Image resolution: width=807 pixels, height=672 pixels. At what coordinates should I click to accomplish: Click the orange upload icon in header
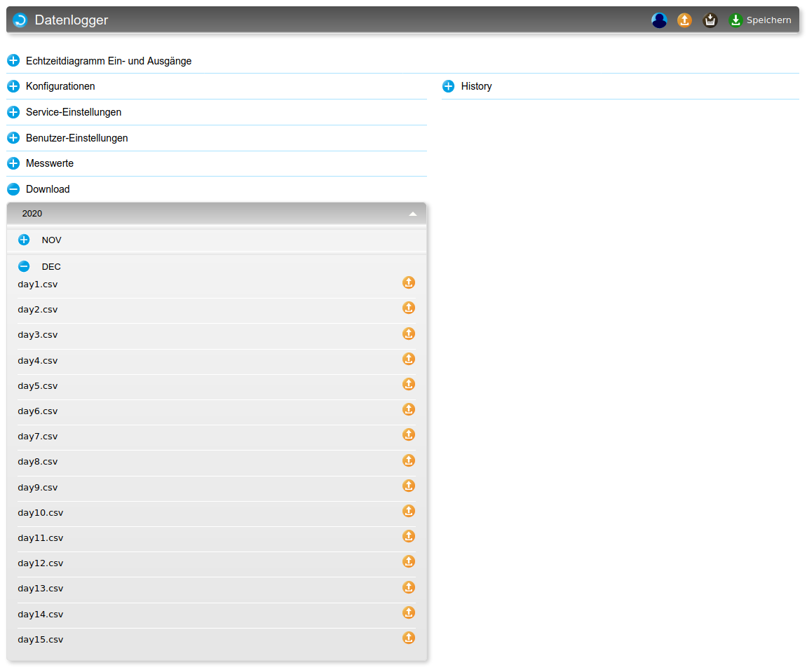pyautogui.click(x=684, y=20)
